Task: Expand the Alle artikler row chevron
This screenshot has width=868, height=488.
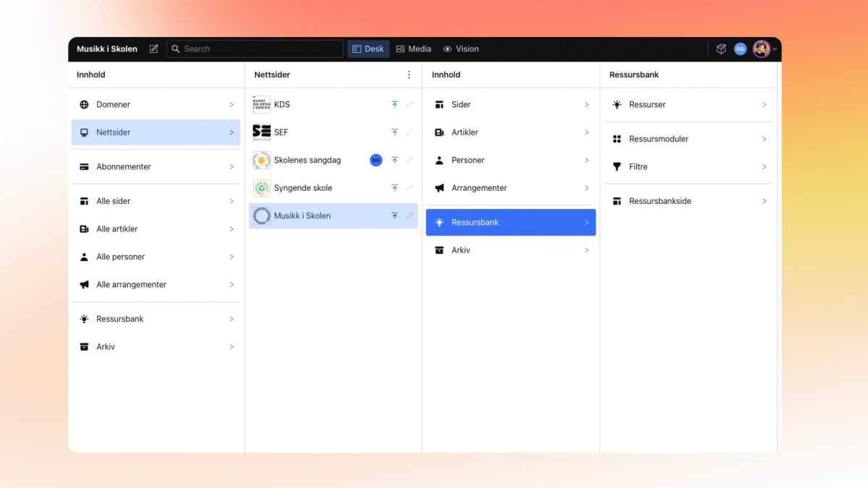Action: [x=231, y=229]
